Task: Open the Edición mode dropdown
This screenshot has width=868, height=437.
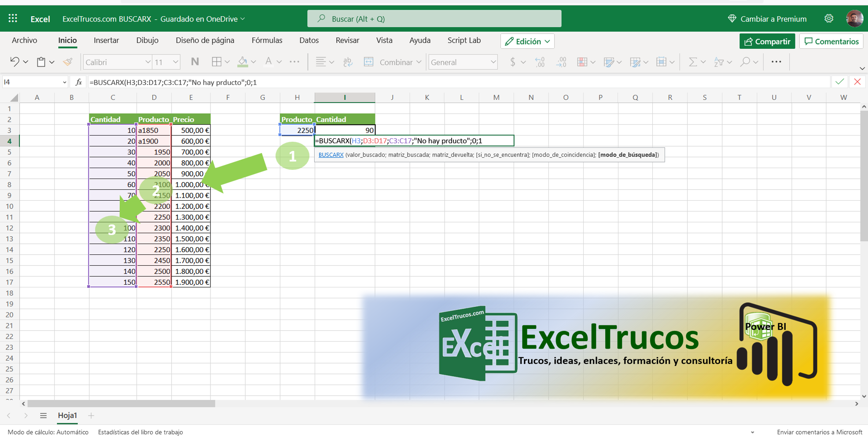Action: pyautogui.click(x=527, y=41)
